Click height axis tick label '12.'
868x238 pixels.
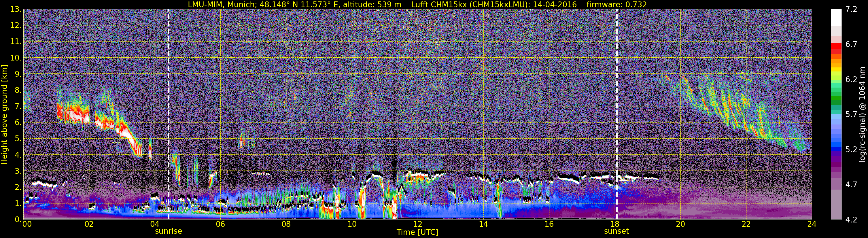pyautogui.click(x=16, y=26)
